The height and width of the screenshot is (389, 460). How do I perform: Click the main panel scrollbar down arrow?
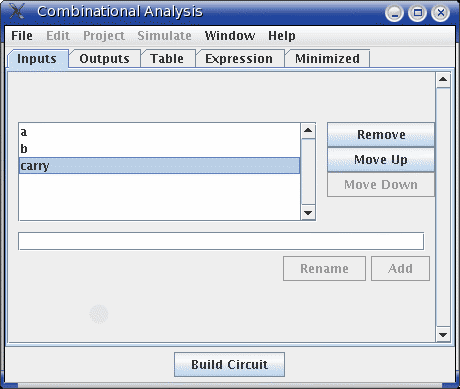click(x=443, y=335)
